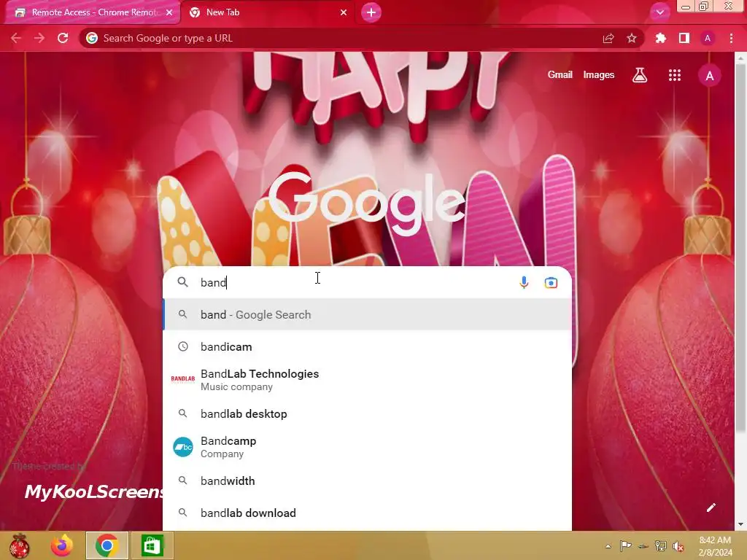Open the tab search dropdown arrow
The image size is (747, 560).
659,12
